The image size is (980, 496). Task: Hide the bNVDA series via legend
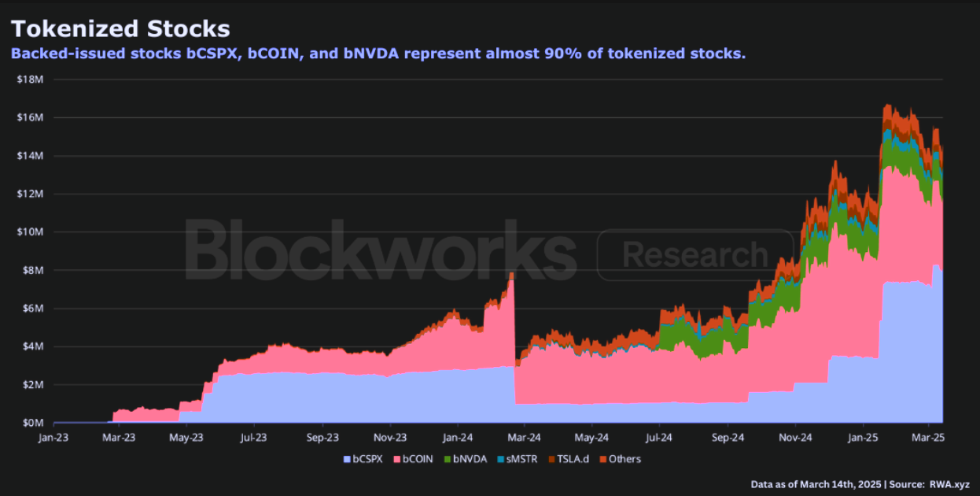[x=465, y=459]
